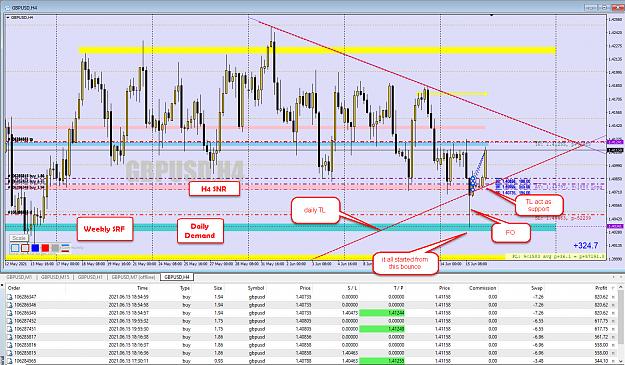This screenshot has width=625, height=365.
Task: Close order 106286047 using its x button
Action: (x=613, y=297)
